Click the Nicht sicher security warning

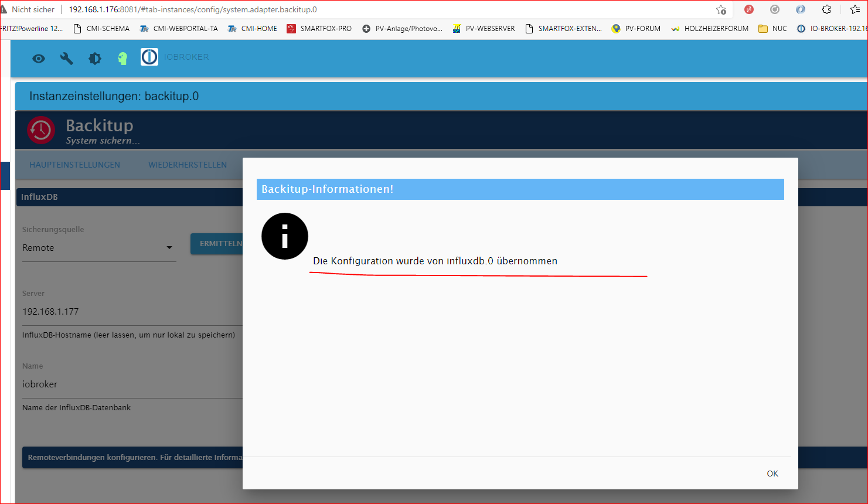28,9
